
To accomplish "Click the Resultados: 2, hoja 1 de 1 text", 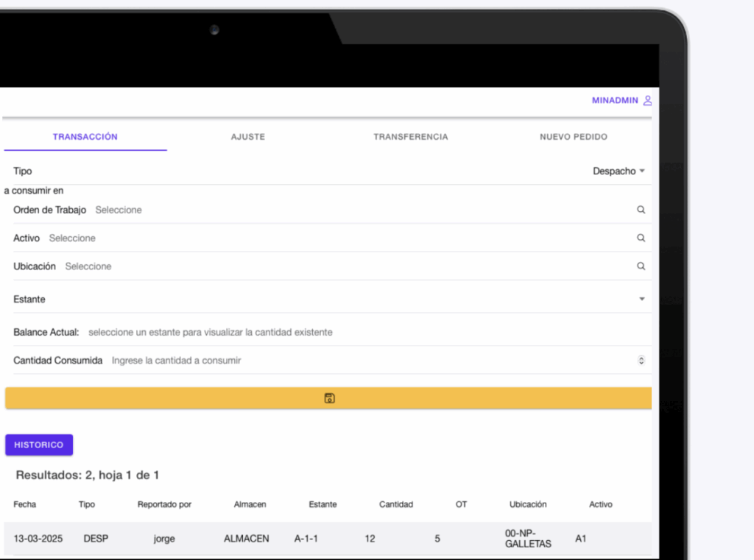I will [88, 475].
